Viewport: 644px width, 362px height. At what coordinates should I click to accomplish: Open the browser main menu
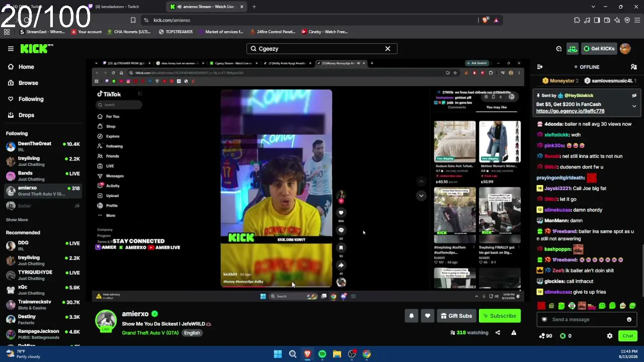pos(637,20)
